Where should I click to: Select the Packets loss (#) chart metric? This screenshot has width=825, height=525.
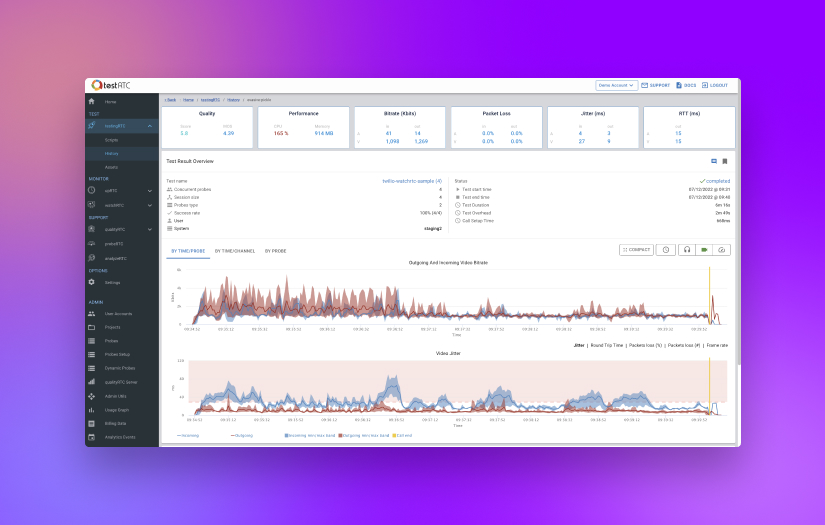[x=683, y=346]
